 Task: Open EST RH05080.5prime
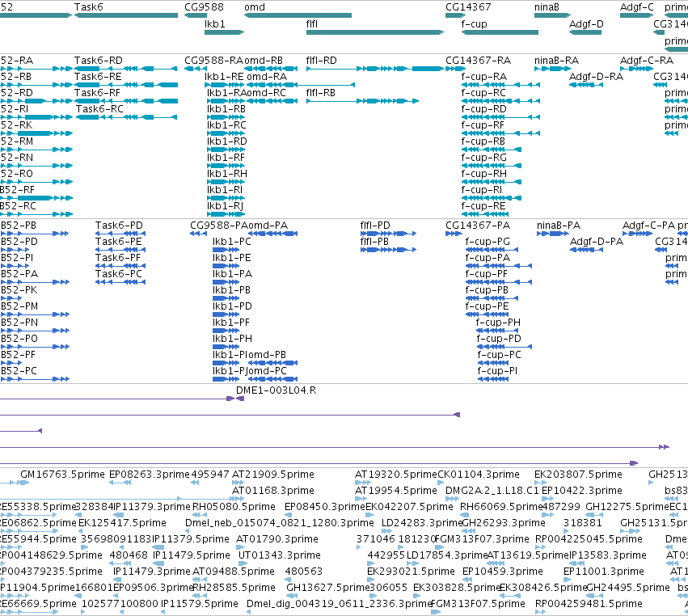click(x=234, y=507)
